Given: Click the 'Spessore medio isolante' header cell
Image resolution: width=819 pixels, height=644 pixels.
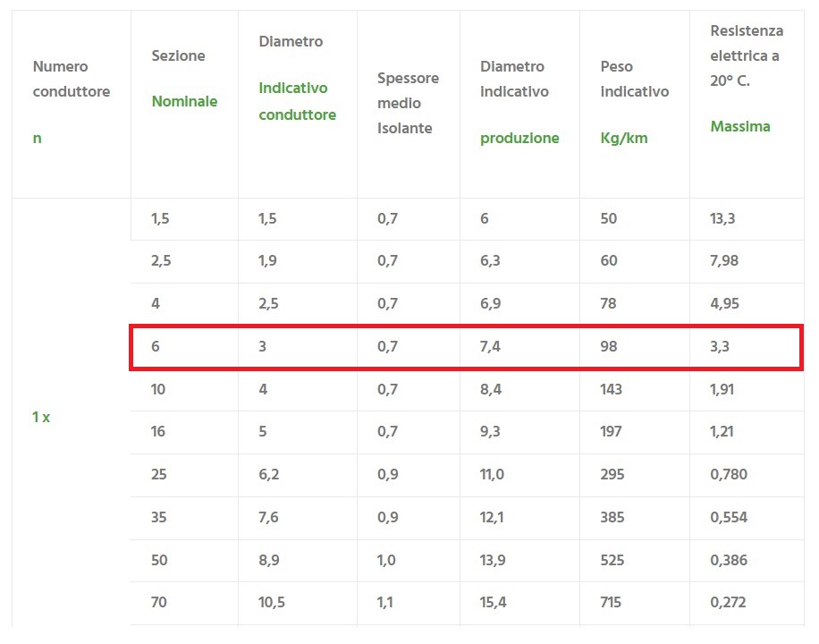Looking at the screenshot, I should [x=408, y=103].
